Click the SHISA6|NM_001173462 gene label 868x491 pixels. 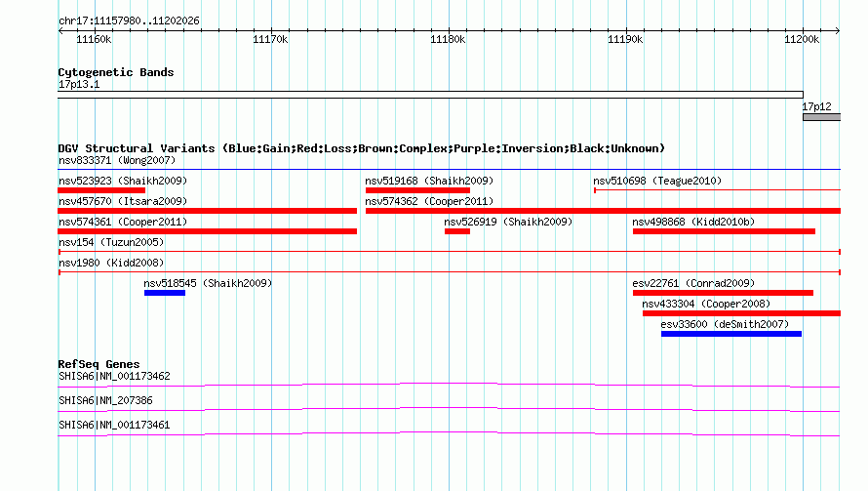click(x=114, y=376)
